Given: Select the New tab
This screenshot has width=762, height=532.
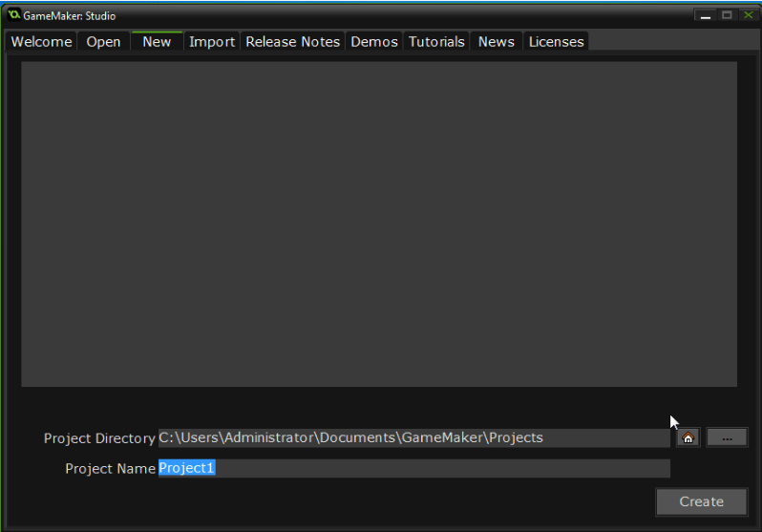Looking at the screenshot, I should 157,41.
